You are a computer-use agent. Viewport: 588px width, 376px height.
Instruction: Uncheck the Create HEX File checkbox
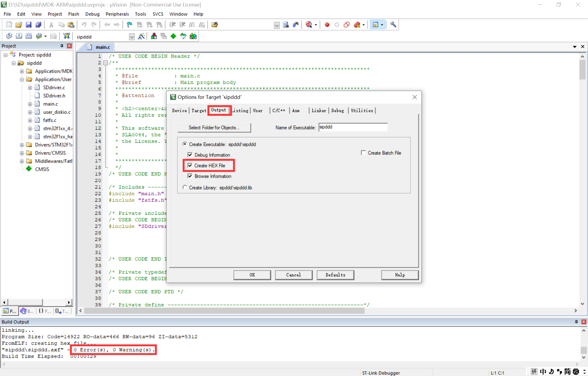(190, 165)
